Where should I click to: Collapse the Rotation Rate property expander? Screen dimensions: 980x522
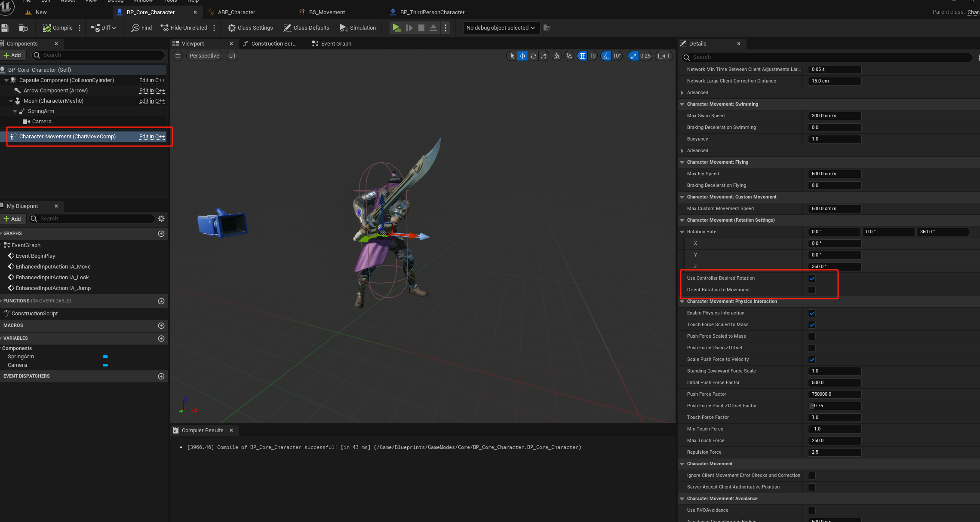point(682,232)
